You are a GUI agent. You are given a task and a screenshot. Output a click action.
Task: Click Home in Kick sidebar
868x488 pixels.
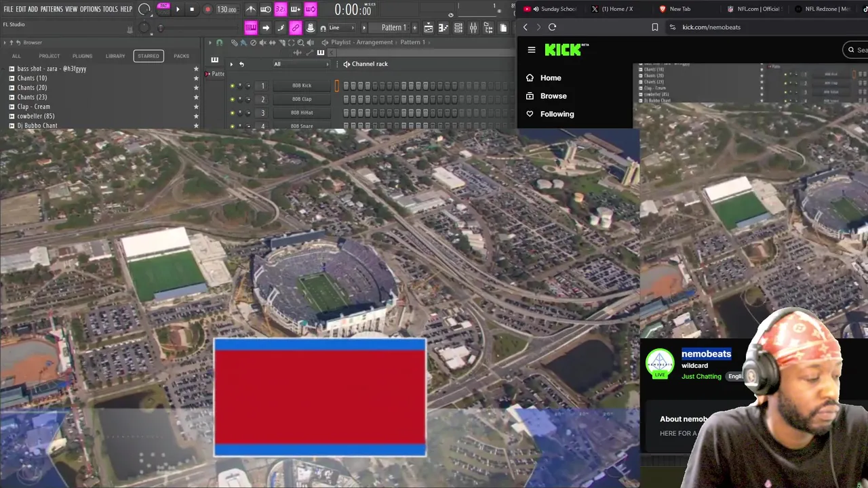(x=551, y=78)
